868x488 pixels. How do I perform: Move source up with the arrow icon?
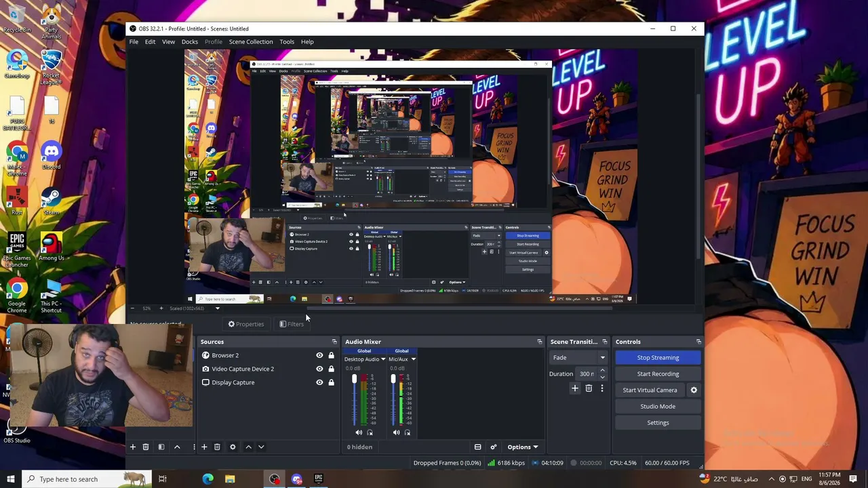(x=248, y=447)
